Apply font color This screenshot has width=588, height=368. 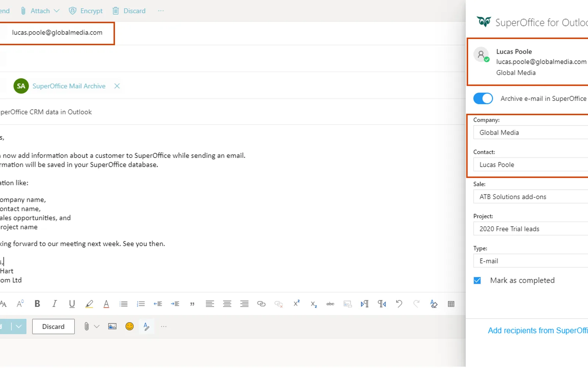[x=106, y=304]
